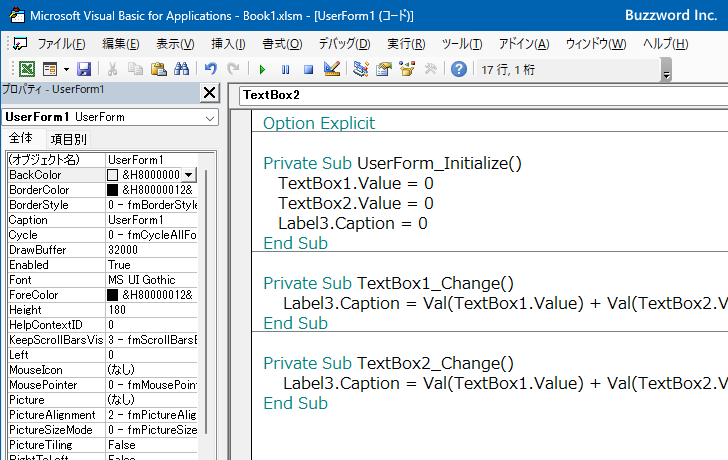The width and height of the screenshot is (728, 460).
Task: Select the BorderStyle property row
Action: click(103, 205)
